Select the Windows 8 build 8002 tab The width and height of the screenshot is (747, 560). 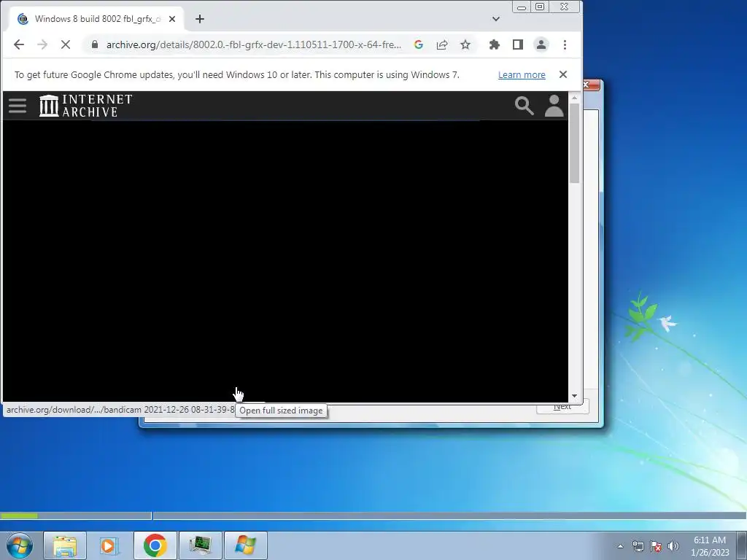pos(96,19)
